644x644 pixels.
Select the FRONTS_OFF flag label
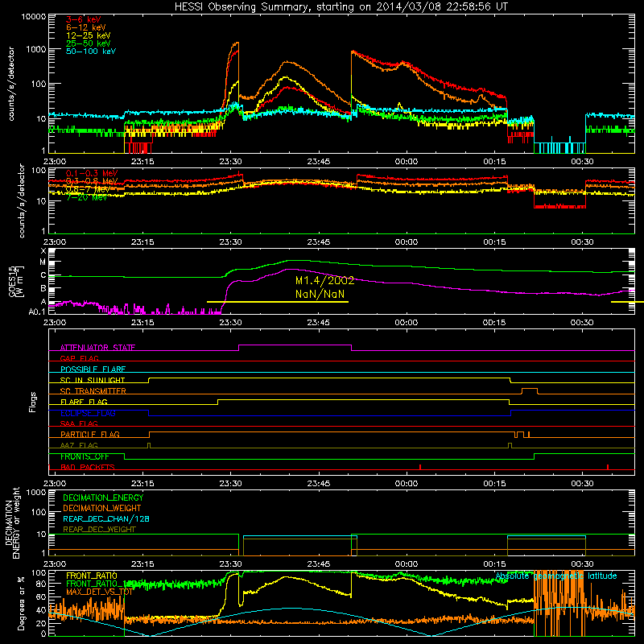85,456
